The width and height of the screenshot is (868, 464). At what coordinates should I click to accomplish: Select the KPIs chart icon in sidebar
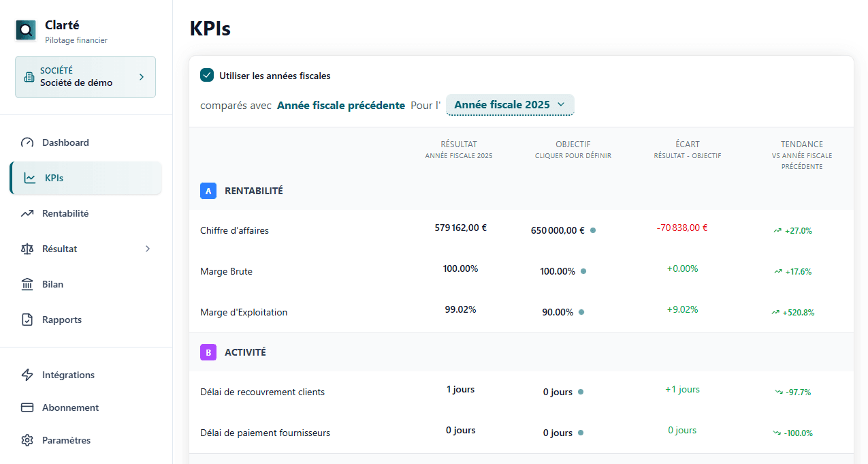(27, 177)
